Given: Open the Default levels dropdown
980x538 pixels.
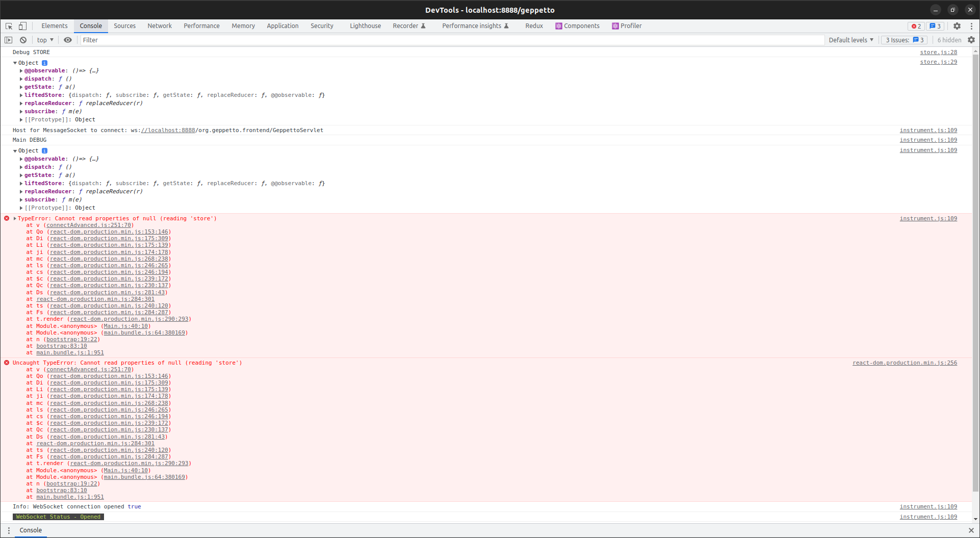Looking at the screenshot, I should 851,40.
